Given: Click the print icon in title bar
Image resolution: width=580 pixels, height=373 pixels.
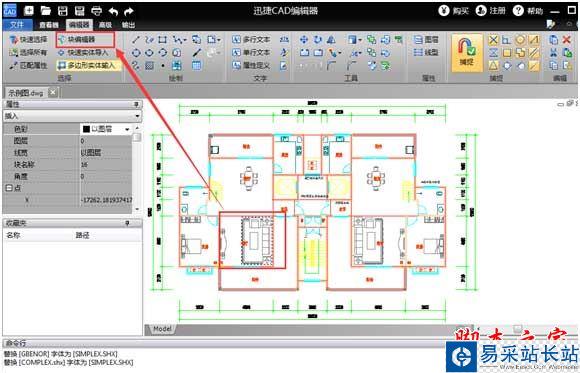Looking at the screenshot, I should pos(97,11).
